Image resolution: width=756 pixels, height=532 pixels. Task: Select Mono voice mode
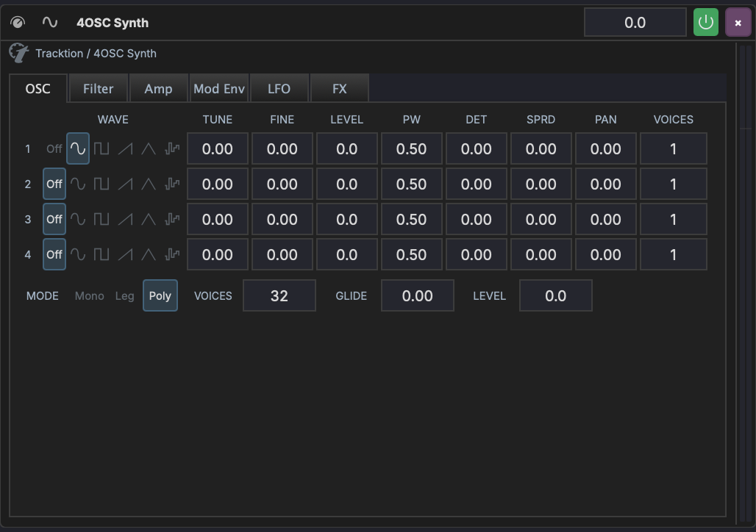click(x=89, y=295)
